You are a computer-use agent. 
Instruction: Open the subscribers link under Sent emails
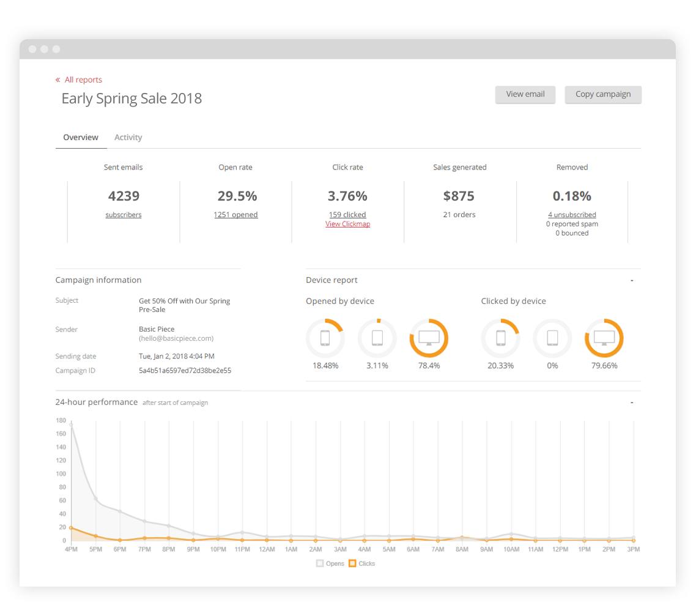click(x=124, y=215)
